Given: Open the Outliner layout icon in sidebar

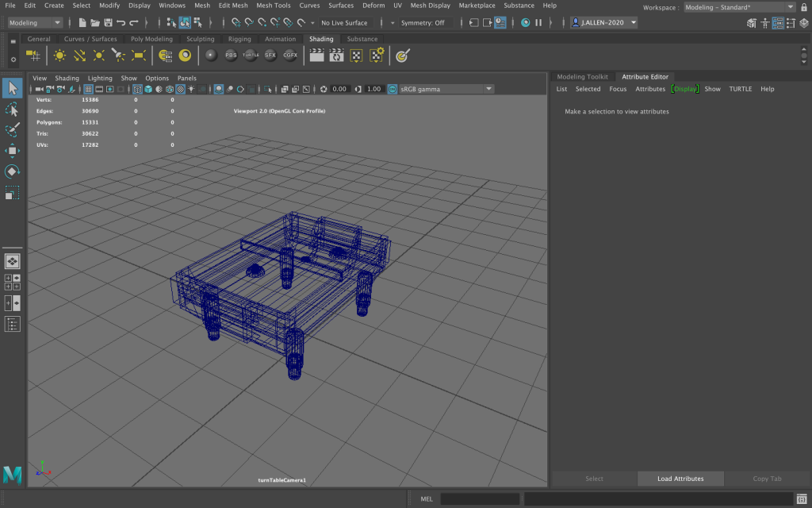Looking at the screenshot, I should (x=12, y=324).
